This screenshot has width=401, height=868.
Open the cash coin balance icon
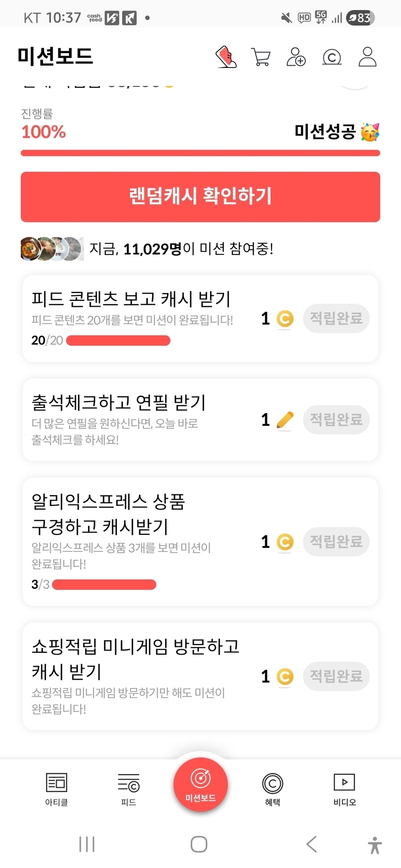pos(331,57)
